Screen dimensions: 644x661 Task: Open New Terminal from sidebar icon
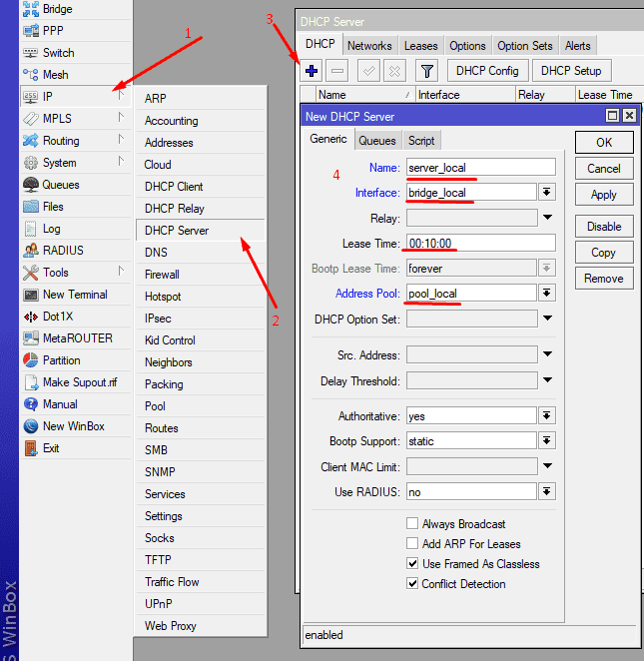pyautogui.click(x=30, y=295)
